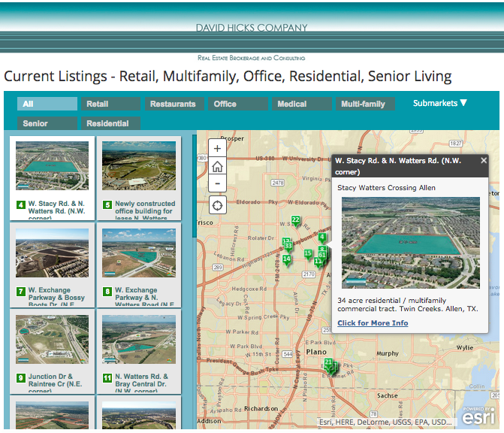Show Medical listings
504x433 pixels.
(x=301, y=104)
